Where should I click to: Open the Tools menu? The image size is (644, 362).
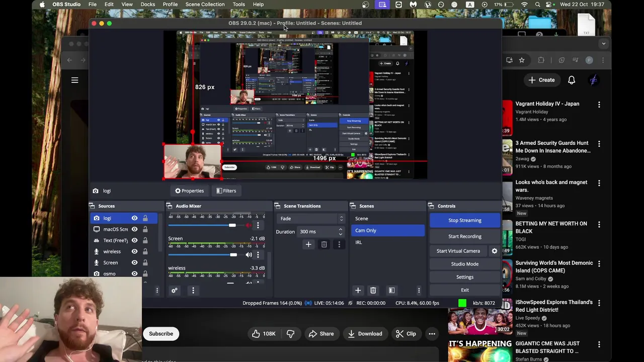pyautogui.click(x=238, y=5)
